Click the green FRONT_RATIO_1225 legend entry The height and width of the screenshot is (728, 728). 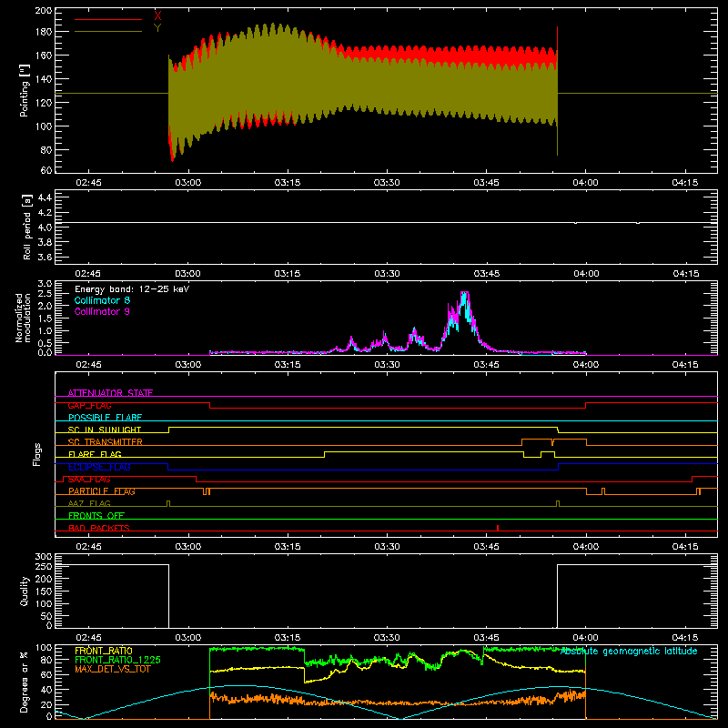(x=118, y=660)
